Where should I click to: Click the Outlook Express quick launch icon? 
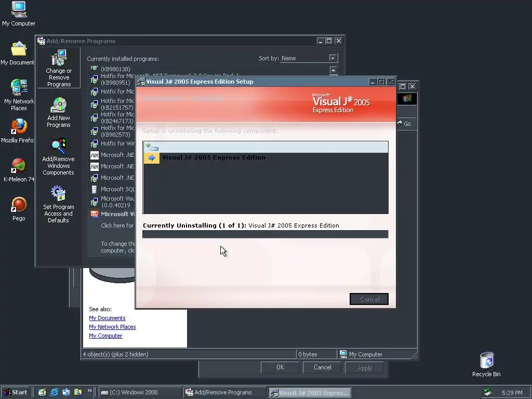pyautogui.click(x=66, y=393)
